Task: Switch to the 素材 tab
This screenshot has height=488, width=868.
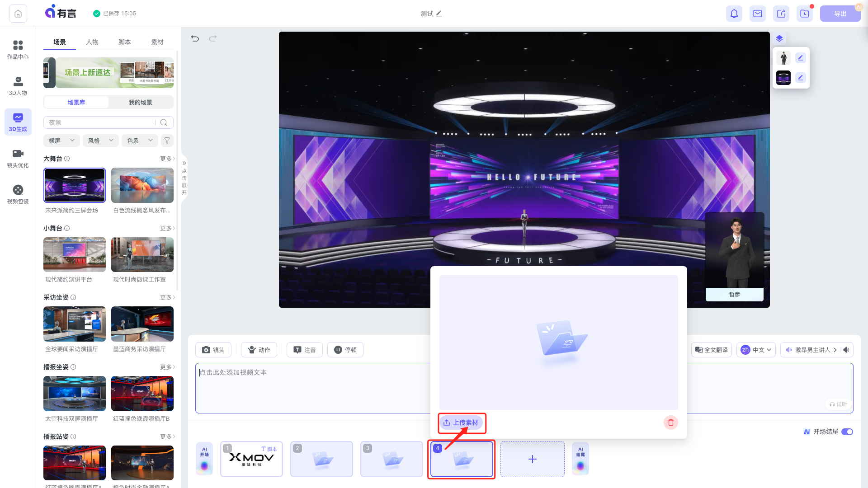Action: click(x=157, y=42)
